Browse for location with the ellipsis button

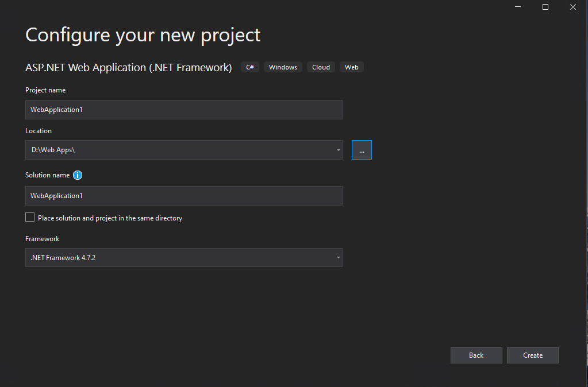coord(362,150)
